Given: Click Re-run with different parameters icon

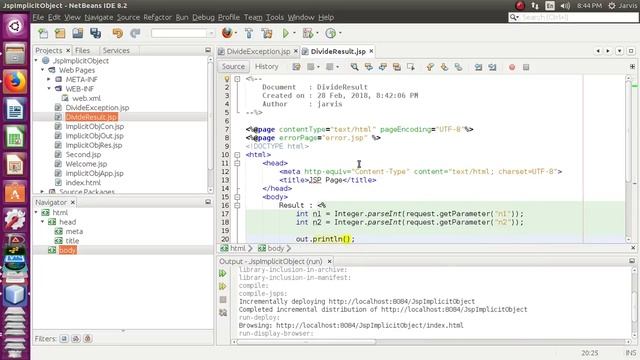Looking at the screenshot, I should tap(223, 286).
